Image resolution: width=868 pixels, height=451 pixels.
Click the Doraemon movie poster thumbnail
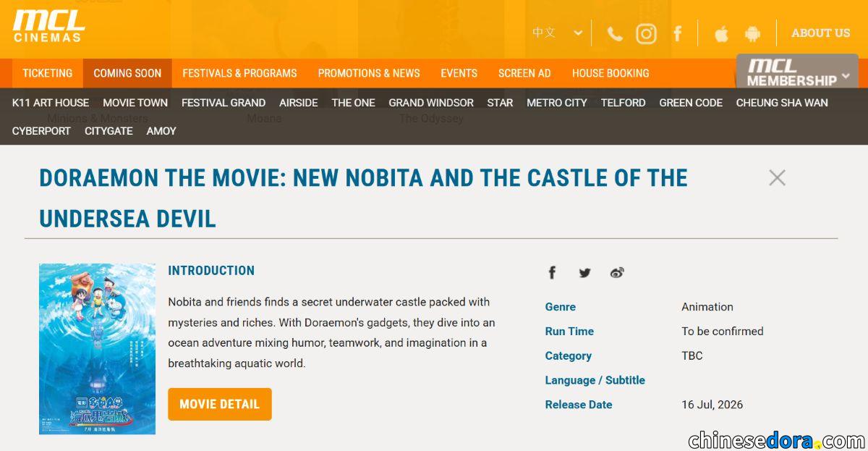click(97, 348)
